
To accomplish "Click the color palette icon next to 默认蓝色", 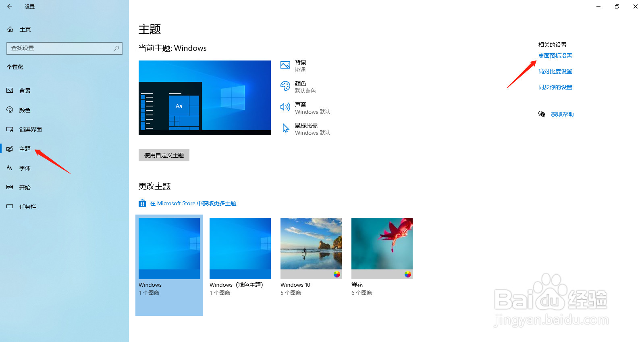I will click(285, 86).
